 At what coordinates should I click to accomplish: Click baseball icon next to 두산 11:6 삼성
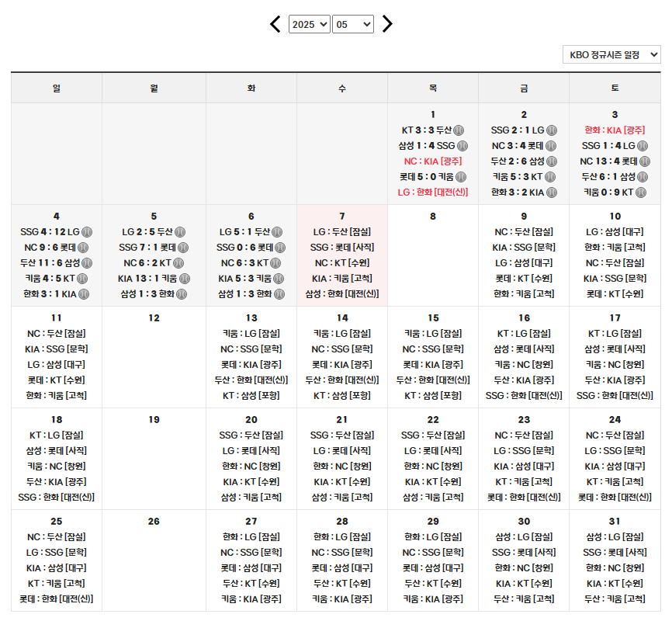click(x=87, y=263)
